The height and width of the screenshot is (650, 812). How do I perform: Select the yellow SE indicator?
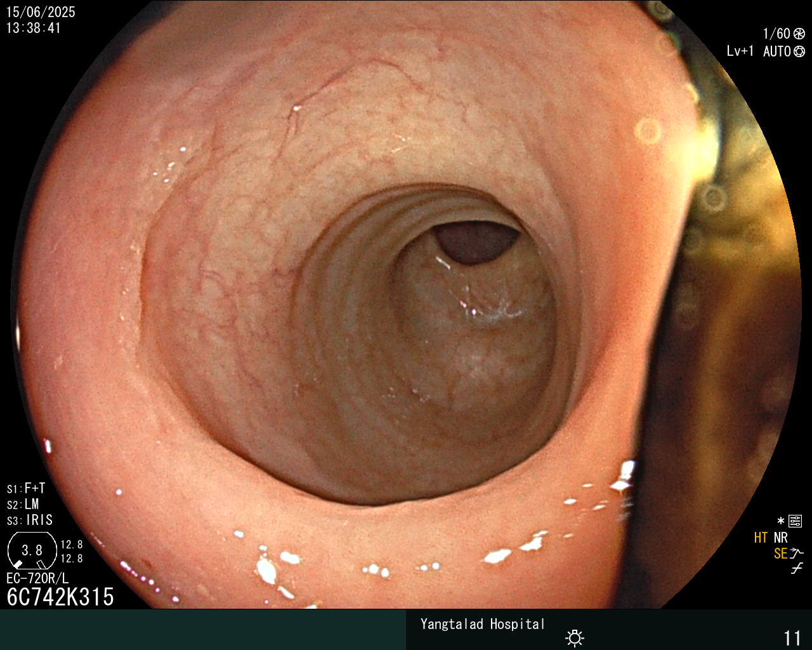click(x=781, y=554)
